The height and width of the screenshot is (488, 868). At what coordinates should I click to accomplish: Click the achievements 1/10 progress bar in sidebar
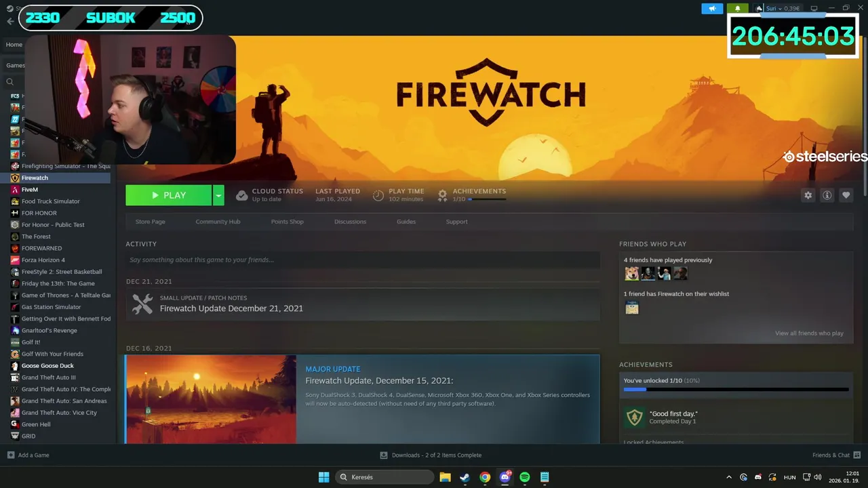click(x=736, y=390)
